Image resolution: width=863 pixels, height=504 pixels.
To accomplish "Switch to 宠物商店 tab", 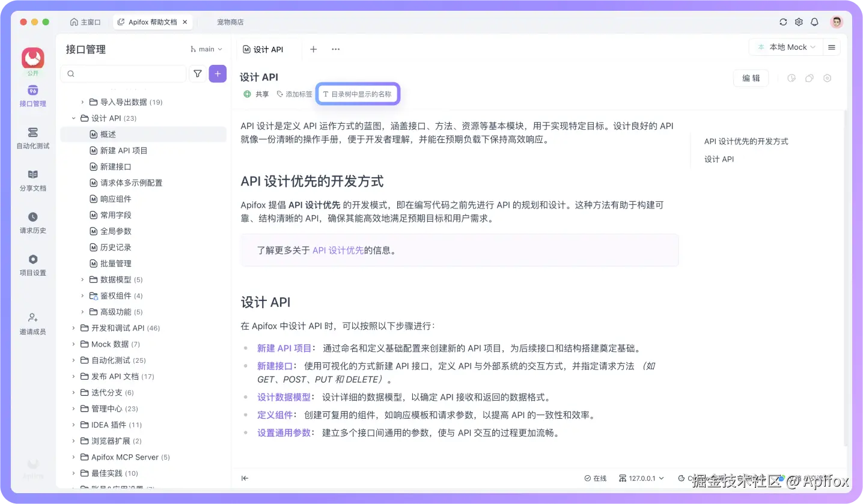I will (x=230, y=22).
